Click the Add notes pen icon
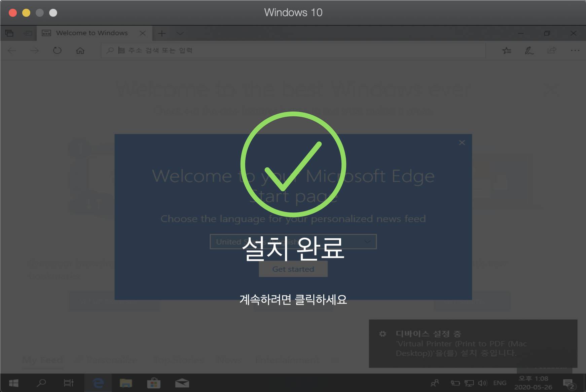586x392 pixels. click(x=529, y=50)
